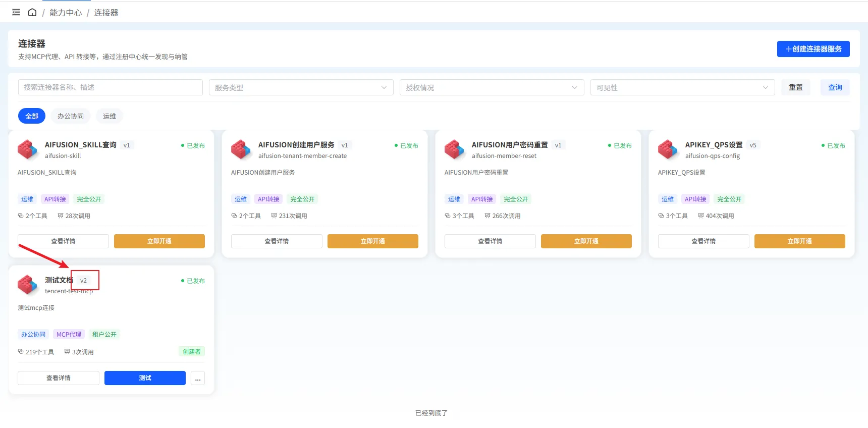Screen dimensions: 868x428
Task: Expand the 可见性 dropdown
Action: [683, 87]
